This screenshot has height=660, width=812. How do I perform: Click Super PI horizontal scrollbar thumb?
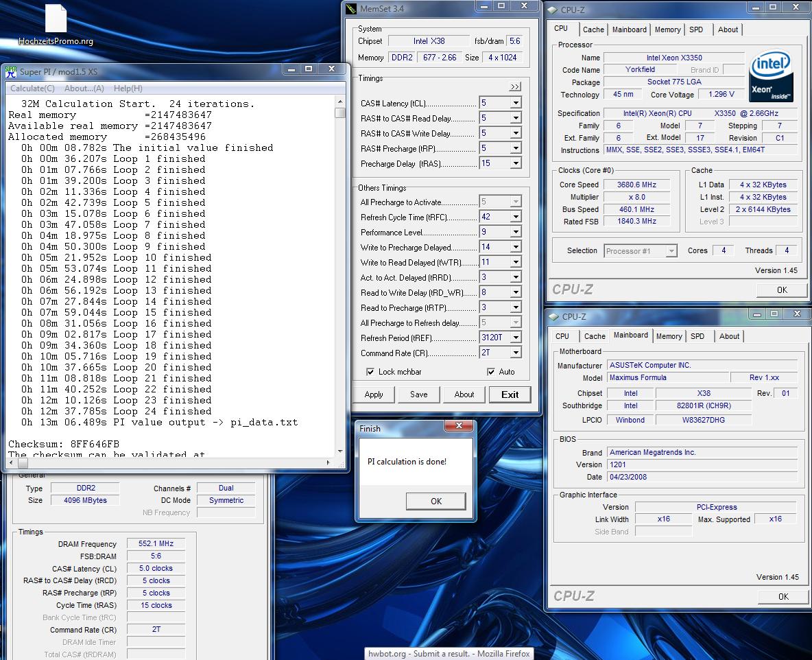tap(23, 462)
